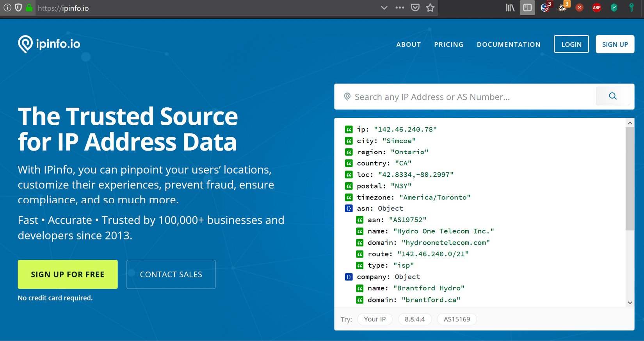Click the green key extension icon
The width and height of the screenshot is (644, 341).
point(631,8)
